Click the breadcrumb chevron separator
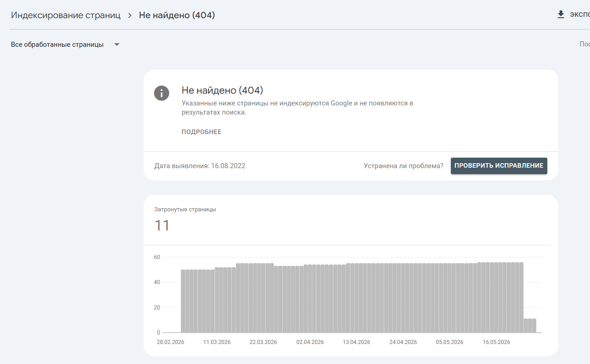The image size is (590, 364). 130,15
